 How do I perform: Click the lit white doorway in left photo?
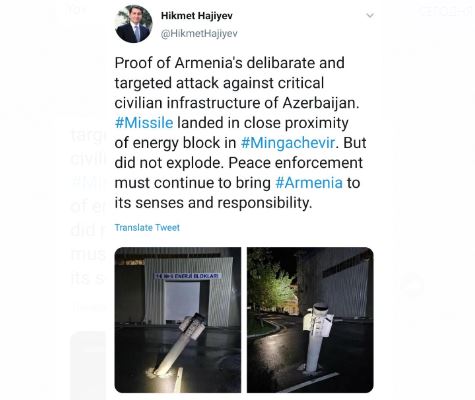click(183, 302)
